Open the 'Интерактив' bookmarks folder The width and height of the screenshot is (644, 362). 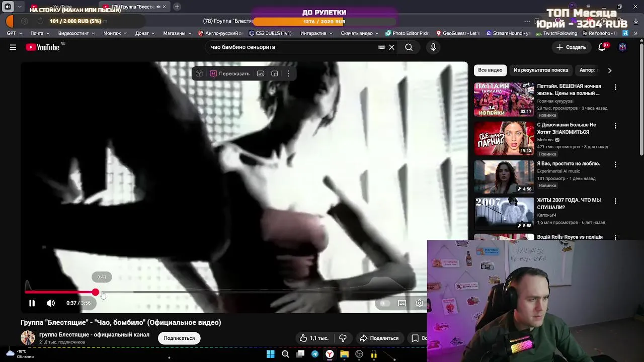(x=316, y=33)
